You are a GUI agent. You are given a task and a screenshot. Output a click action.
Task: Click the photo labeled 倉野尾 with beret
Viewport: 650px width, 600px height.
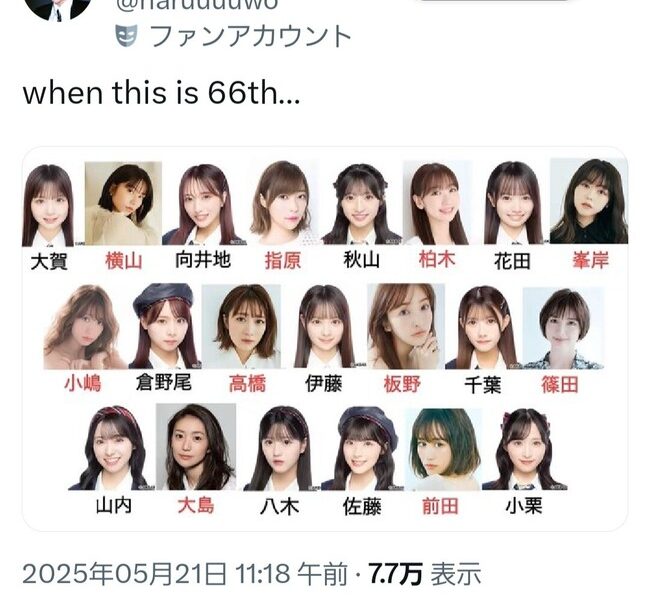point(165,326)
